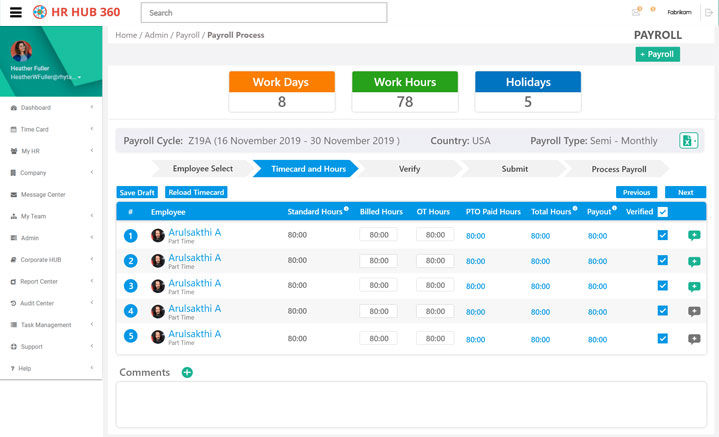
Task: Click the Excel export icon
Action: [x=688, y=141]
